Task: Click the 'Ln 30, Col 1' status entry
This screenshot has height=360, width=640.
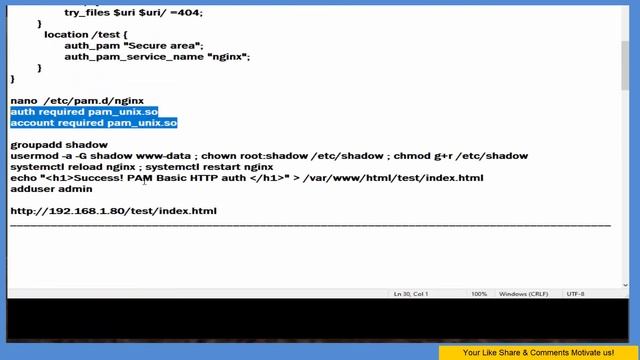Action: coord(411,294)
